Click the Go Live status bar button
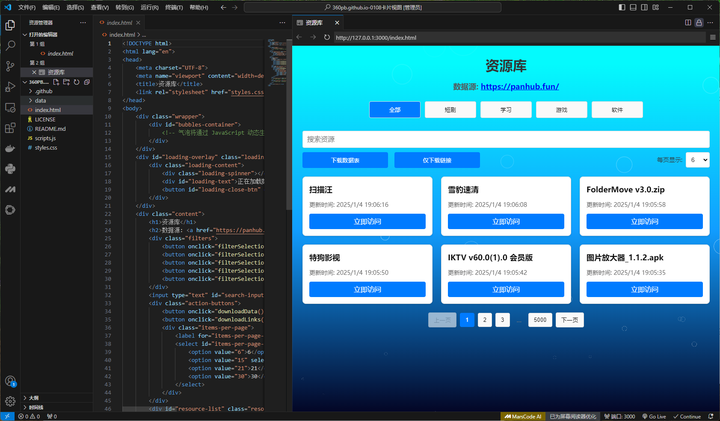The width and height of the screenshot is (720, 421). (655, 416)
